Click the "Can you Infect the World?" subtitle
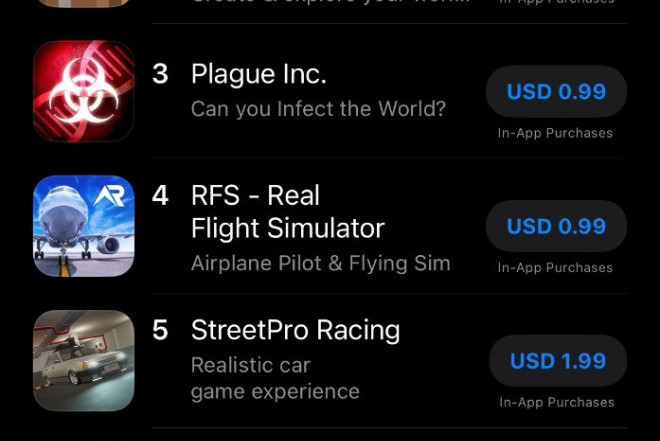This screenshot has width=660, height=441. [x=318, y=109]
